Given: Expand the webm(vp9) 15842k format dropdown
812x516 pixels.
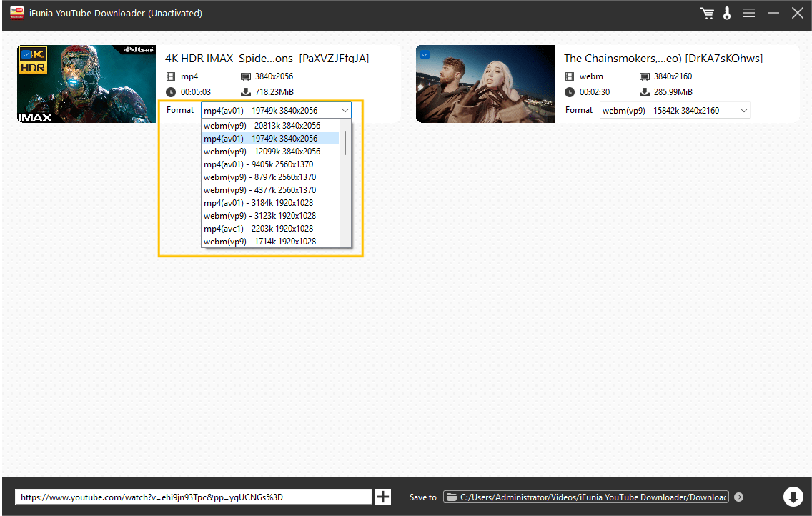Looking at the screenshot, I should [743, 111].
